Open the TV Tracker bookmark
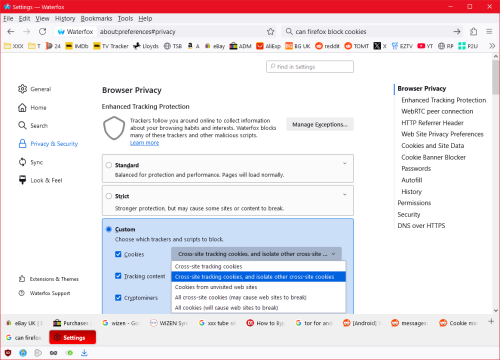500x360 pixels. point(111,46)
